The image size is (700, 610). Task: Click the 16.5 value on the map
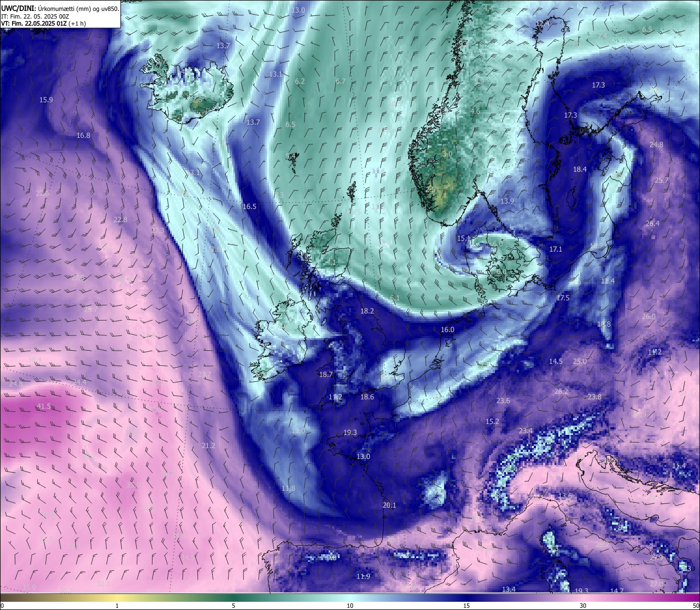click(x=249, y=207)
